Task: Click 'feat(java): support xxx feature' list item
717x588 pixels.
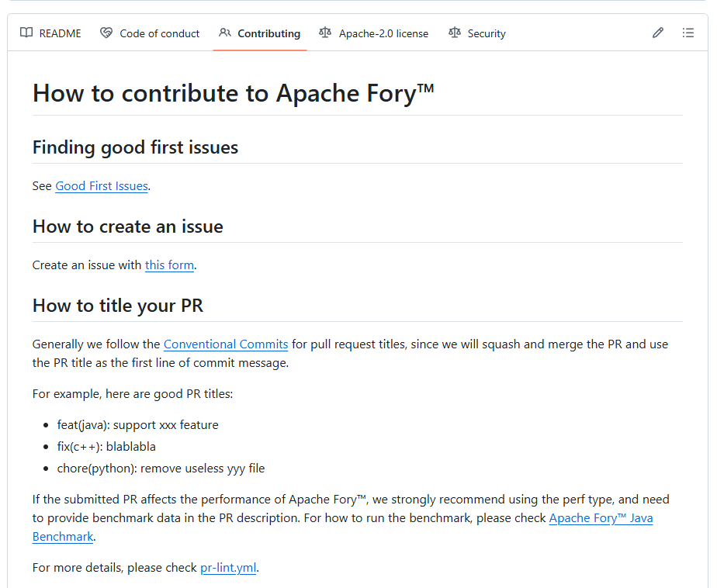Action: click(137, 425)
